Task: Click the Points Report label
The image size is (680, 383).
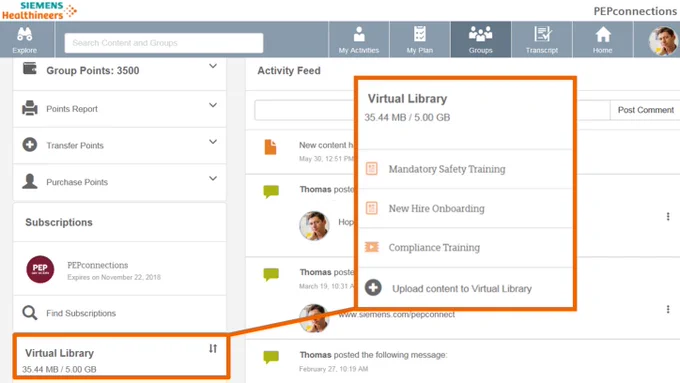Action: point(72,109)
